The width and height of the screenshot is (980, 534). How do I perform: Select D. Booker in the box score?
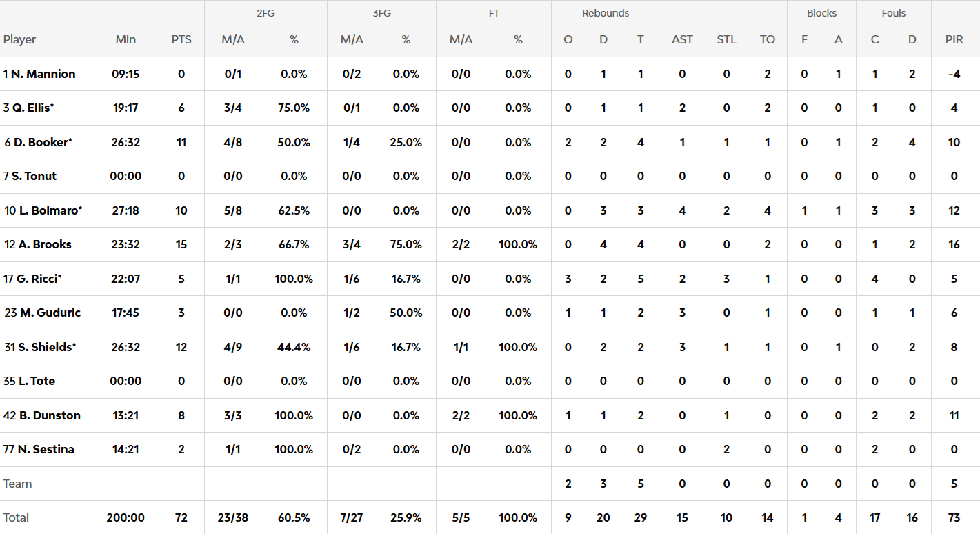[x=39, y=142]
